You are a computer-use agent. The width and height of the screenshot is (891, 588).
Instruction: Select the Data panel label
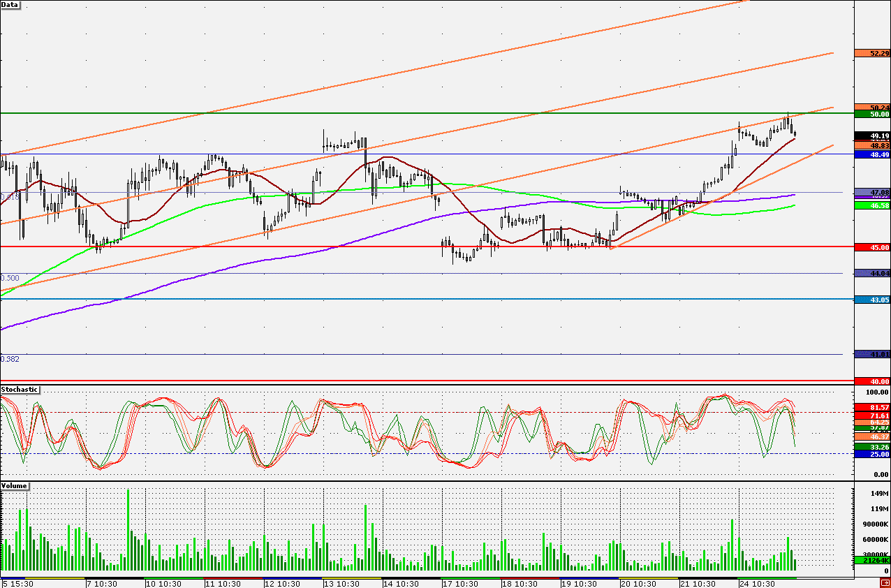(10, 5)
